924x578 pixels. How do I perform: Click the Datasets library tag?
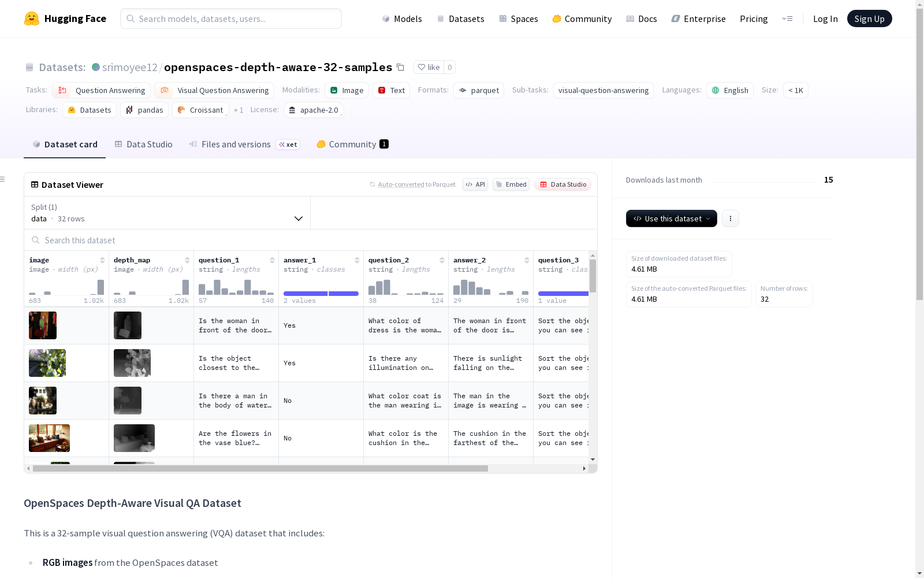(90, 110)
